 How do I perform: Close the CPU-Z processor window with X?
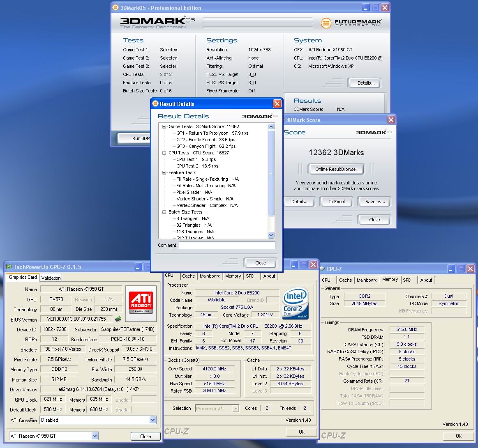coord(313,265)
